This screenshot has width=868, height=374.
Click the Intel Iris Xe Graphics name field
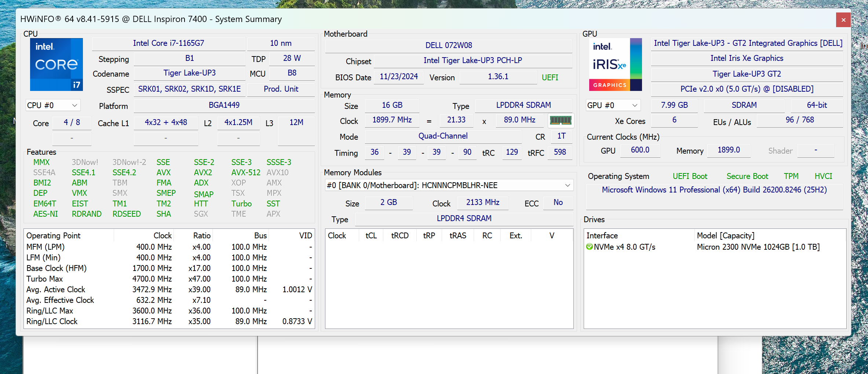747,58
